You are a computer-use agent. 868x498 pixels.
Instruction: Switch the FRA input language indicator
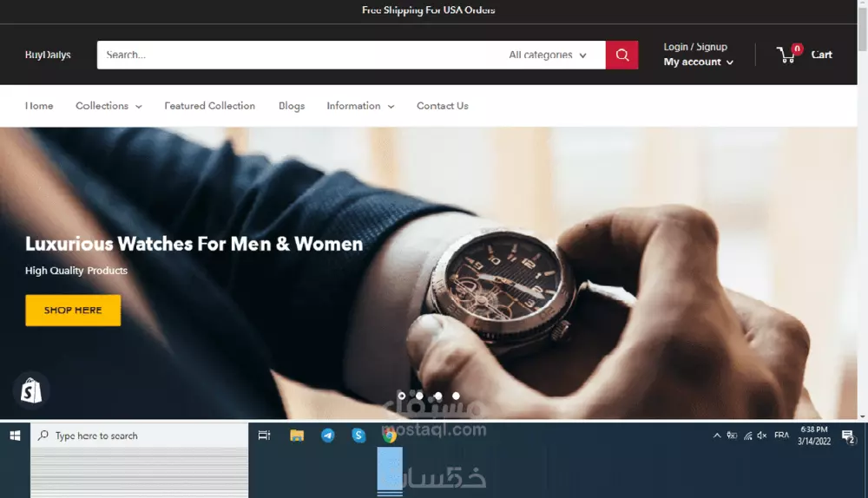tap(782, 436)
